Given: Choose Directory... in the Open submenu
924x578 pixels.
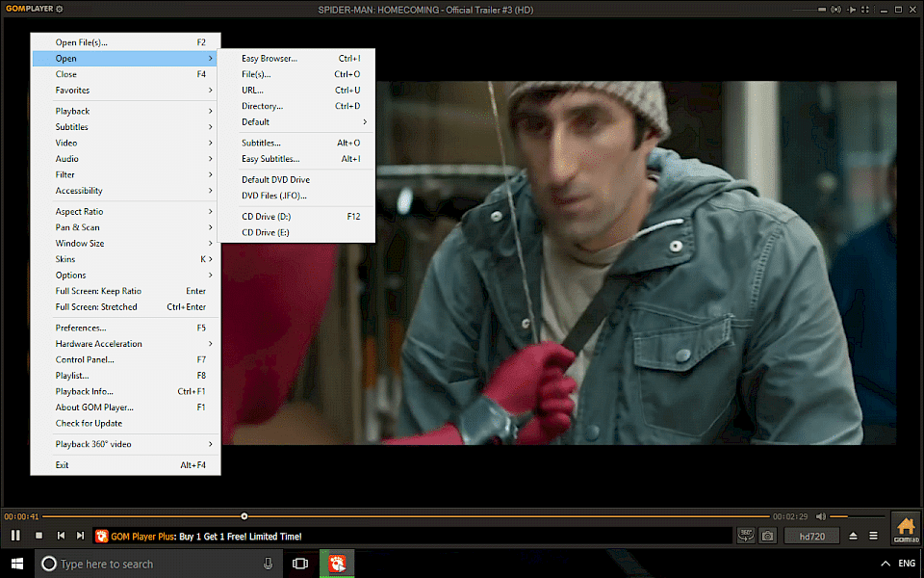Looking at the screenshot, I should pos(296,106).
